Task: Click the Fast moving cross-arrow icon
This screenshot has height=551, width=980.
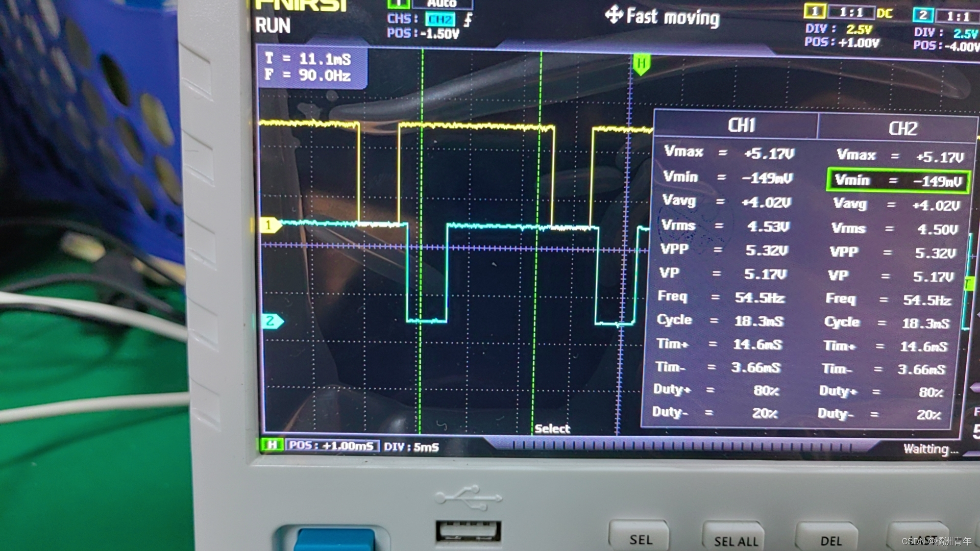Action: (614, 15)
